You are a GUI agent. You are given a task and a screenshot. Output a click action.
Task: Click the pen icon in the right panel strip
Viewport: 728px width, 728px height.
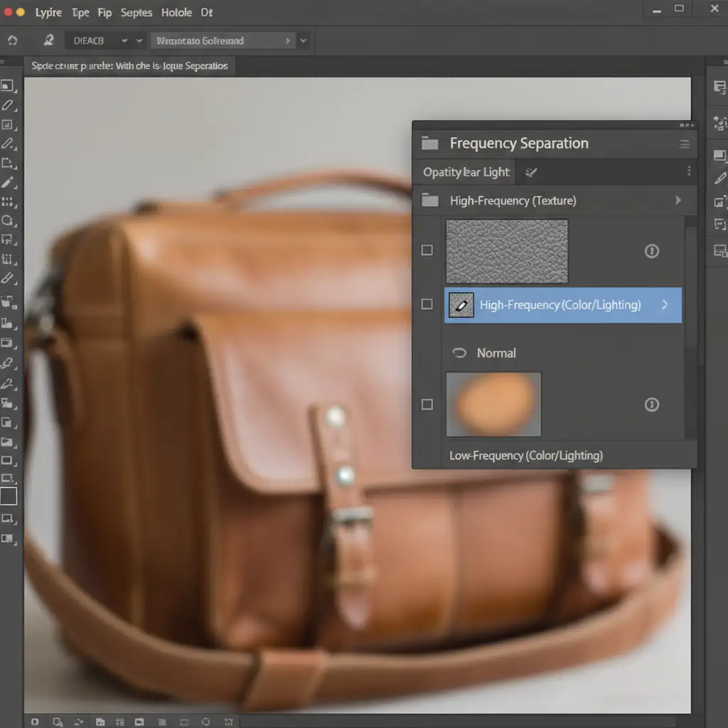point(719,178)
